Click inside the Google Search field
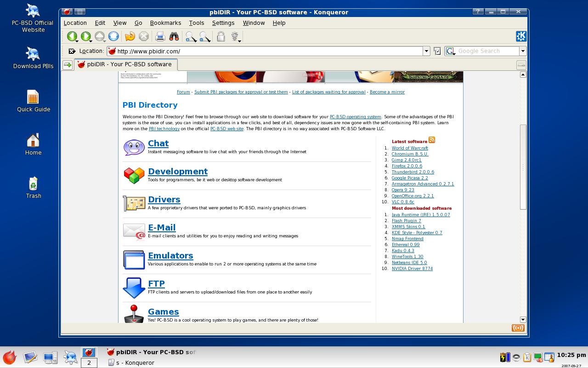Image resolution: width=588 pixels, height=368 pixels. point(487,51)
